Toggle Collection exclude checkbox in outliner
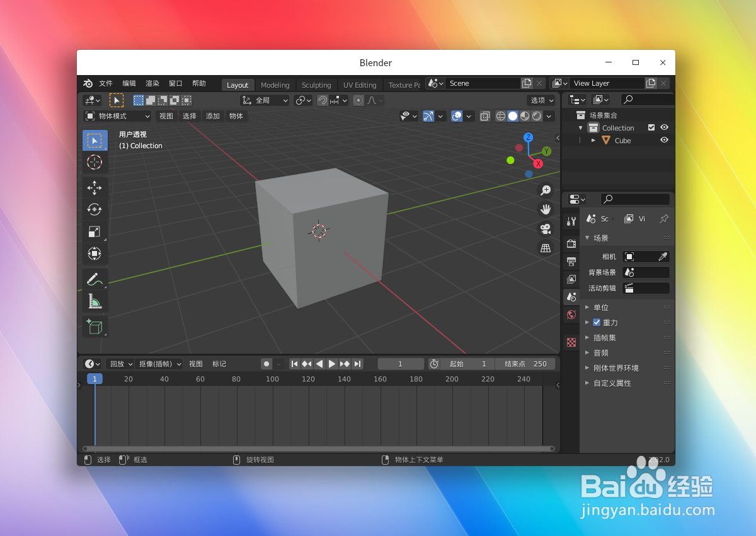The width and height of the screenshot is (756, 536). coord(651,127)
